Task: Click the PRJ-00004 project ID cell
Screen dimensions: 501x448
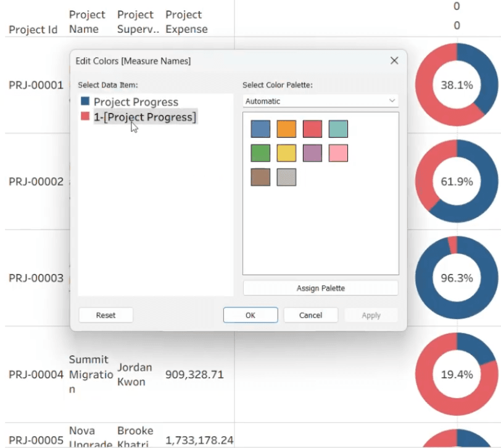Action: 36,375
